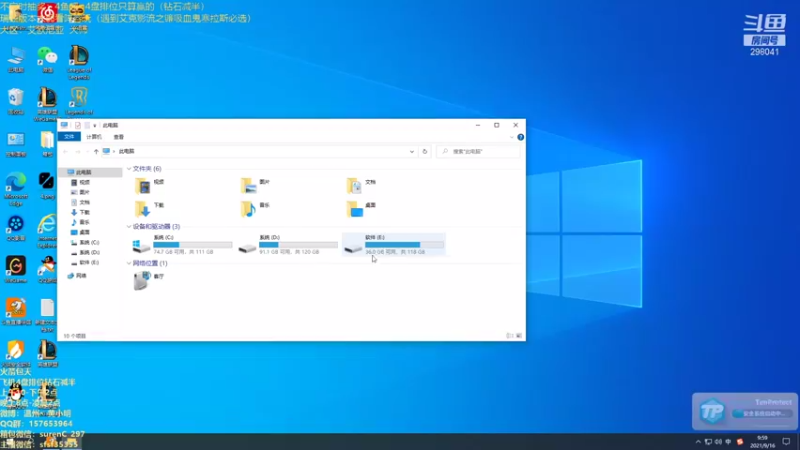Click the 系统 (D:) drive usage bar

(298, 245)
